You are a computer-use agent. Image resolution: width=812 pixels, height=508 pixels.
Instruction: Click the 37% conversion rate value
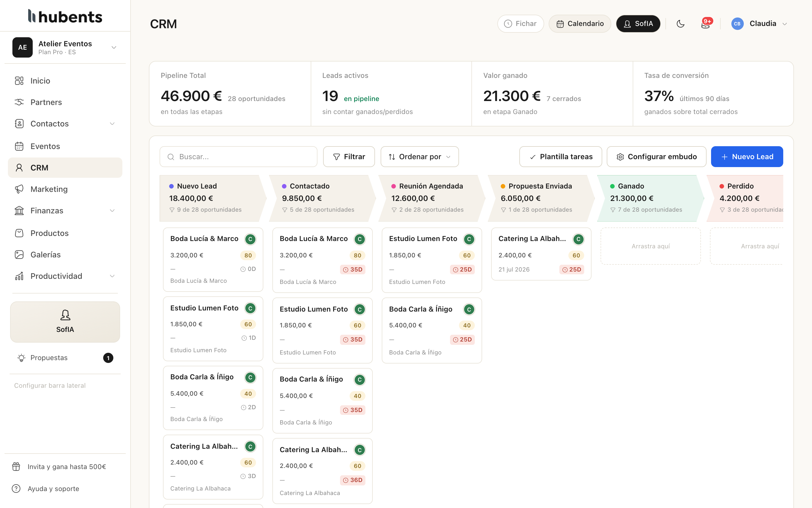pyautogui.click(x=659, y=96)
